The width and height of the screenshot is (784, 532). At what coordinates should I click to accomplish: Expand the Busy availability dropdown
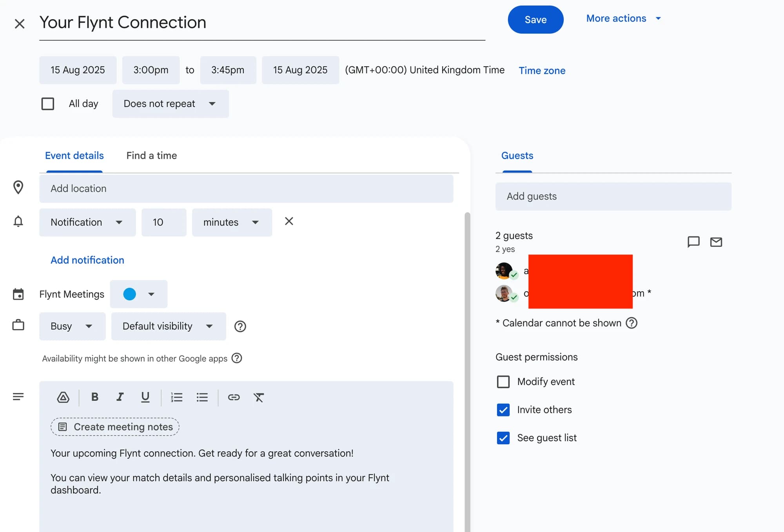coord(72,326)
